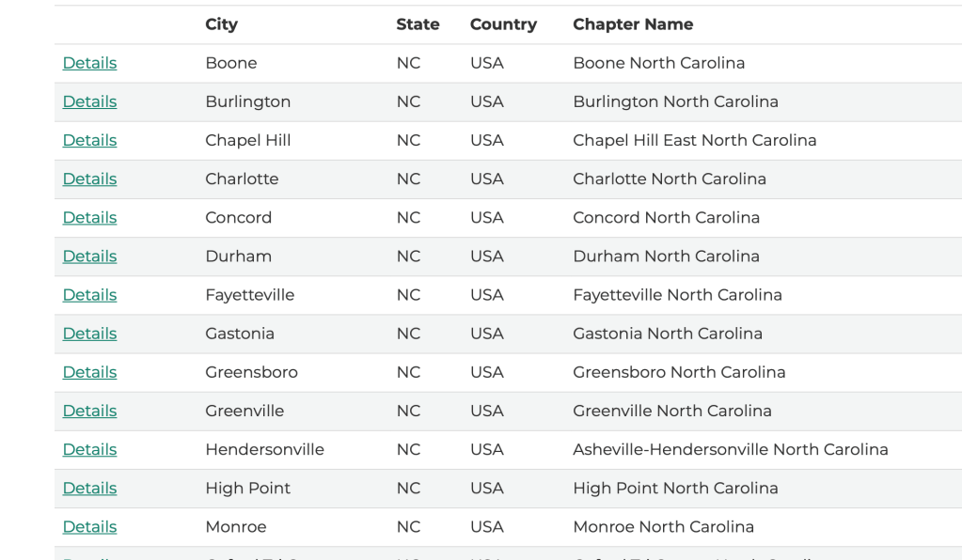Open Details link for Burlington
The image size is (962, 560).
pyautogui.click(x=89, y=101)
